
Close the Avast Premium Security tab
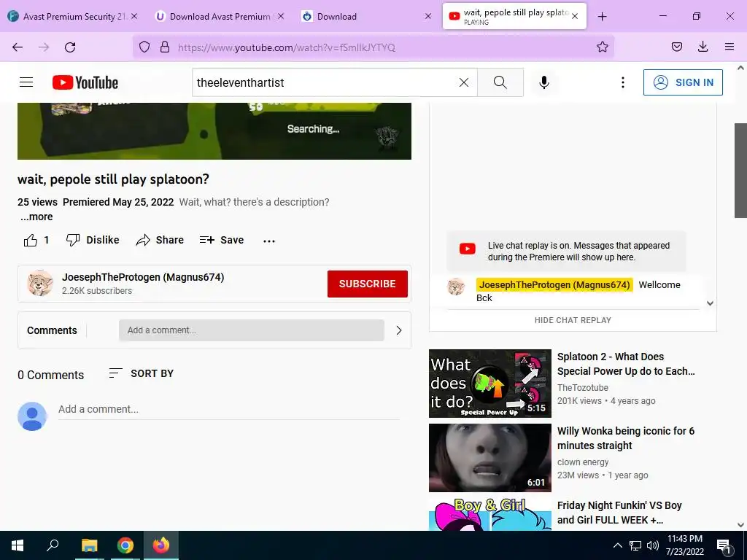[134, 16]
